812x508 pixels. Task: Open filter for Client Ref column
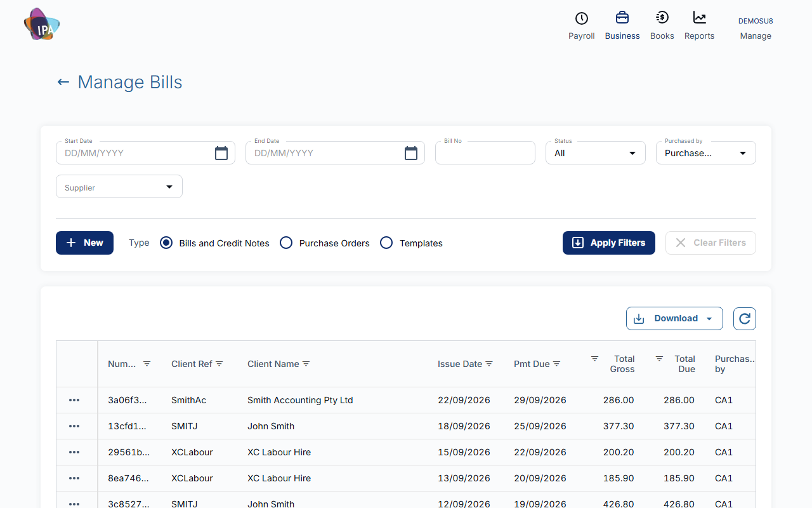click(x=219, y=364)
